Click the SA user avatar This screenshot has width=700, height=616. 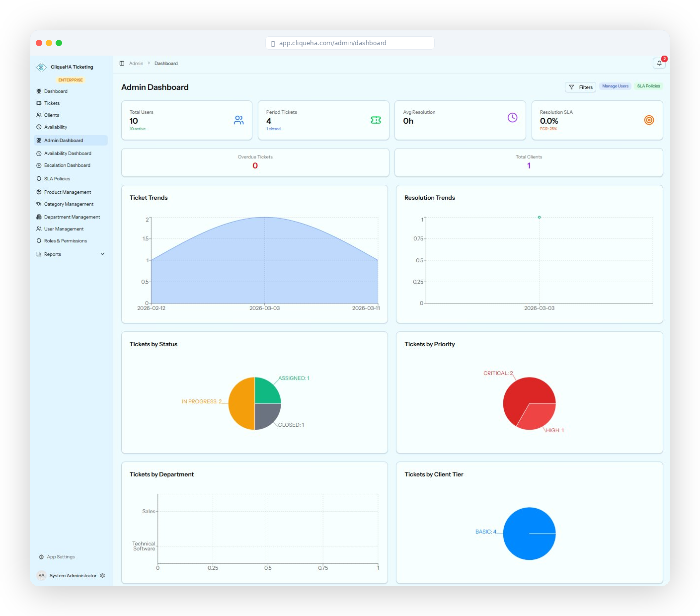(42, 575)
